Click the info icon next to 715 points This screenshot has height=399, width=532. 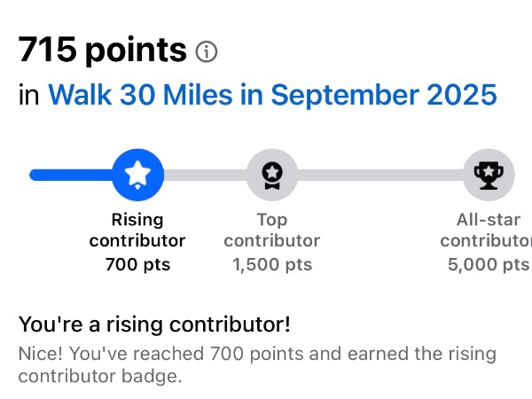pyautogui.click(x=206, y=52)
